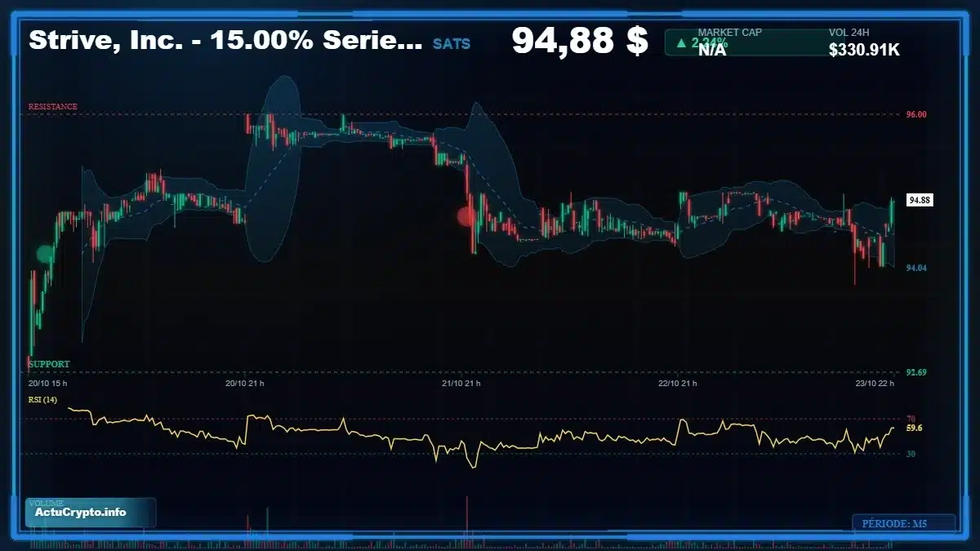Select the ActuCrypto.info logo badge

[91, 513]
